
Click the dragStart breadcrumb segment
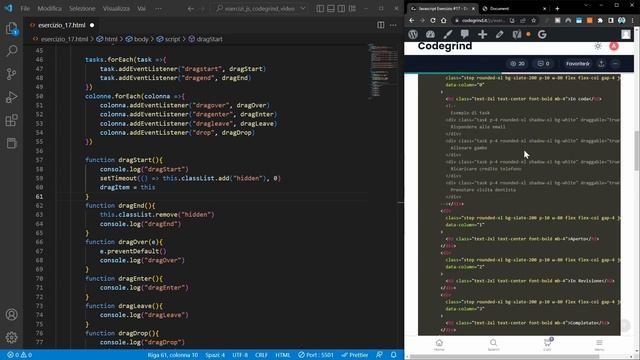pos(206,39)
